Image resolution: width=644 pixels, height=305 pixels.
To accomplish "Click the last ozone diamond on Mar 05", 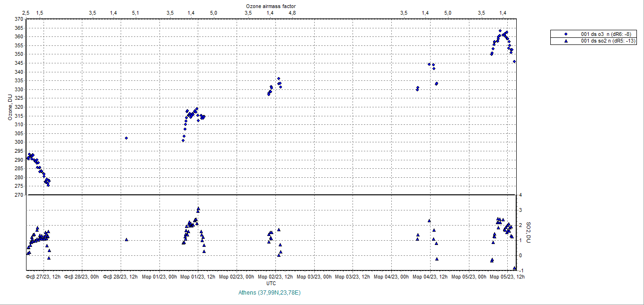I will click(x=514, y=61).
